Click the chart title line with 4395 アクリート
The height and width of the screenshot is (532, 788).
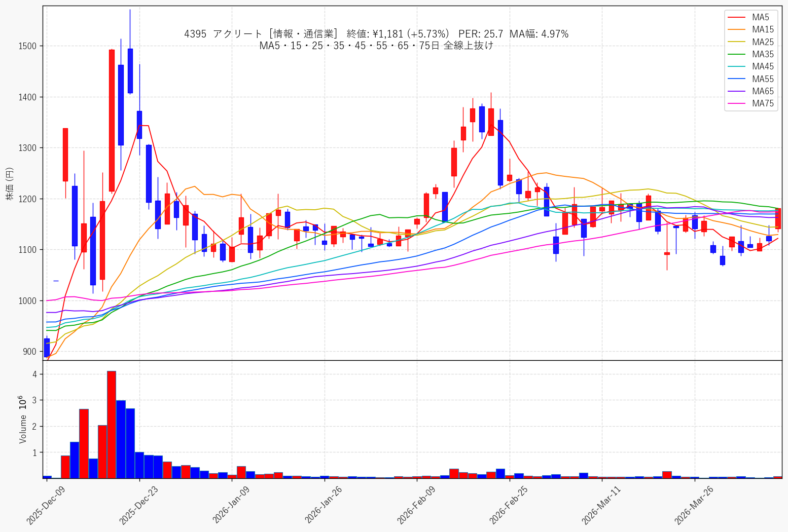click(376, 34)
